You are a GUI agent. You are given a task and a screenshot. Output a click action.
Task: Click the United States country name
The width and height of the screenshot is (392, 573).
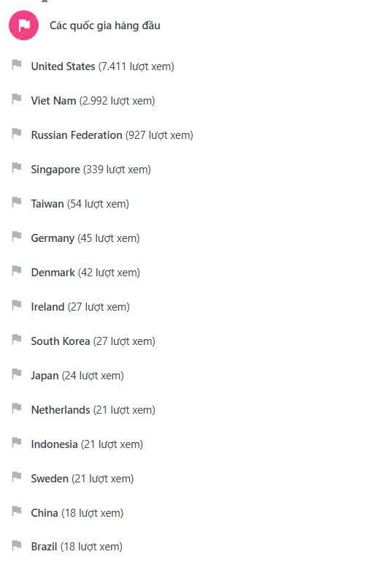[x=63, y=66]
